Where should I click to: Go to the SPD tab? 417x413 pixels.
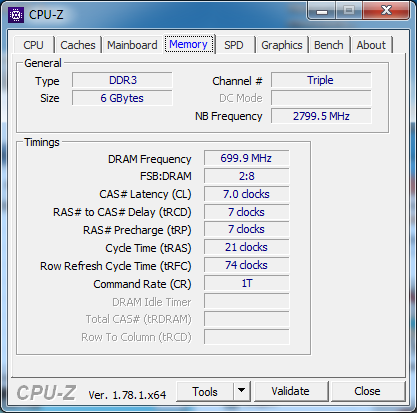coord(234,45)
